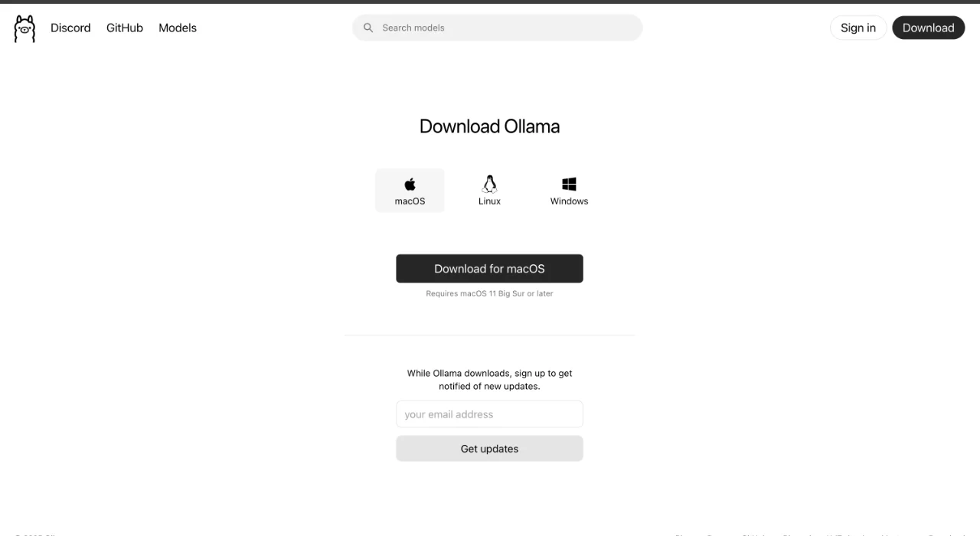Switch to the macOS tab label
The width and height of the screenshot is (980, 536).
click(x=410, y=201)
